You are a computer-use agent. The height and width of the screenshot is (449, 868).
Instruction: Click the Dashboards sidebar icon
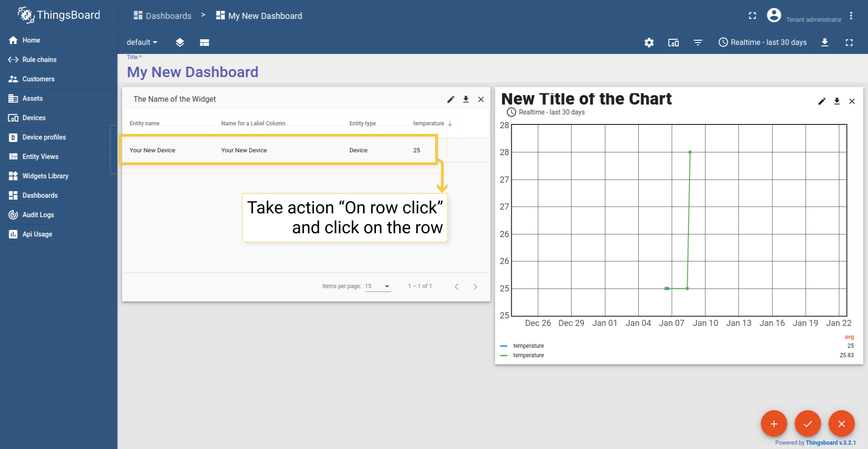(13, 195)
